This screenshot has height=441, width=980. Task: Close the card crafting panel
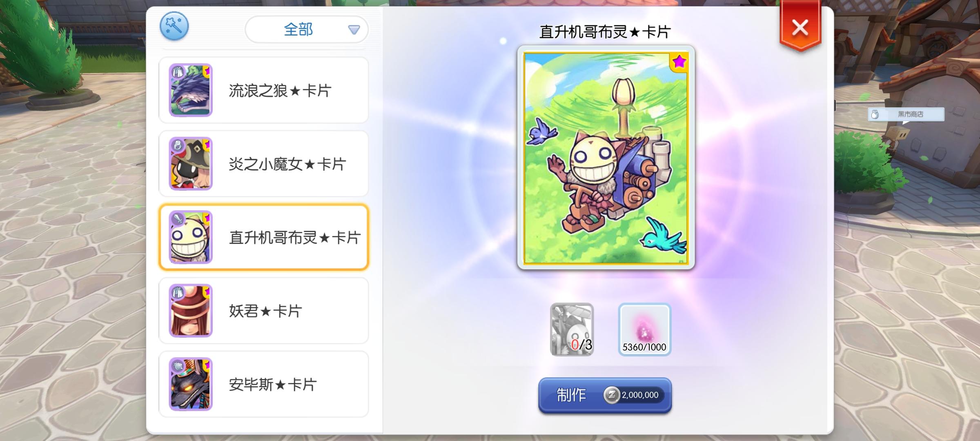click(800, 28)
